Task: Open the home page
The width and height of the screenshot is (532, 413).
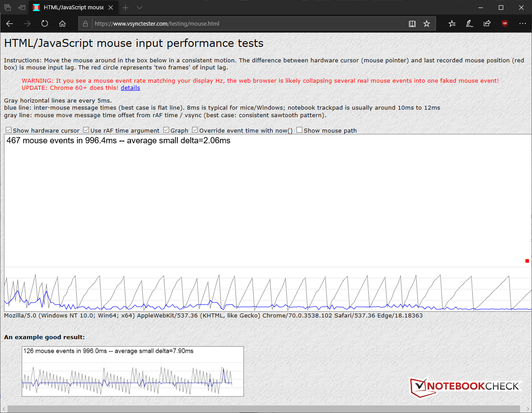Action: click(x=62, y=23)
